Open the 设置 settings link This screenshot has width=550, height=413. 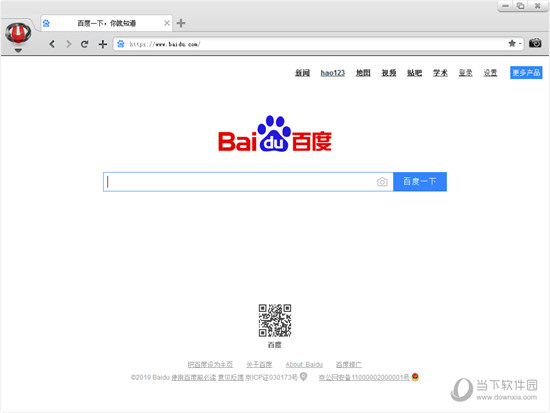[x=490, y=73]
